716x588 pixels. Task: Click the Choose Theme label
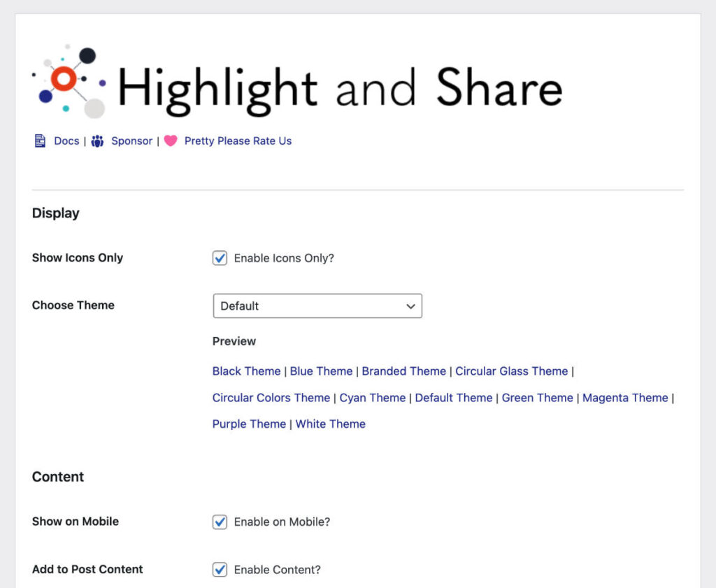click(x=73, y=305)
